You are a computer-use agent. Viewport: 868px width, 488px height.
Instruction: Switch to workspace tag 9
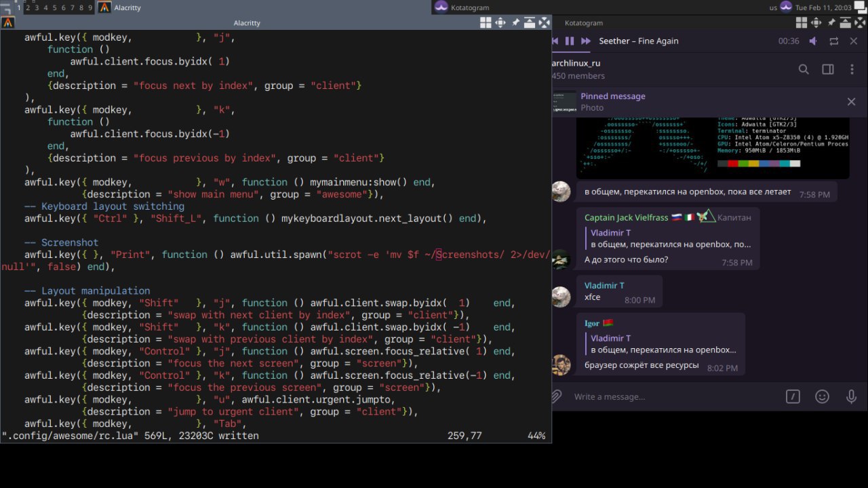(x=90, y=7)
